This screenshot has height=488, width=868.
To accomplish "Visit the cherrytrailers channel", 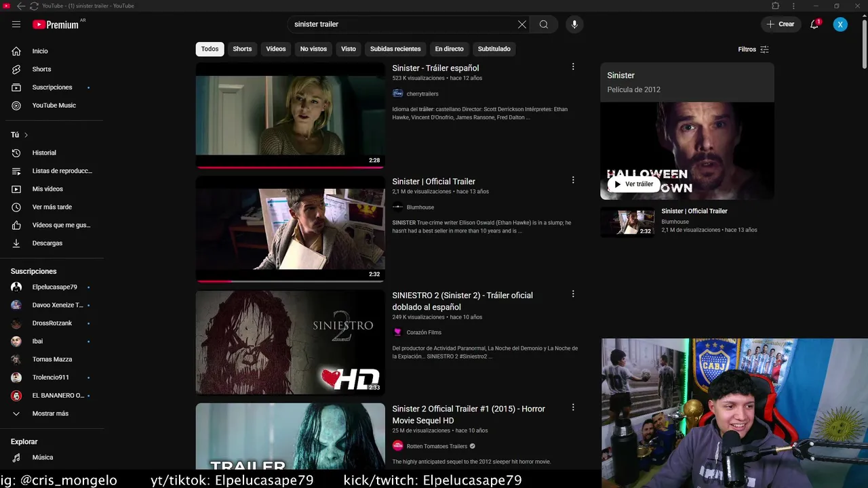I will (x=422, y=94).
